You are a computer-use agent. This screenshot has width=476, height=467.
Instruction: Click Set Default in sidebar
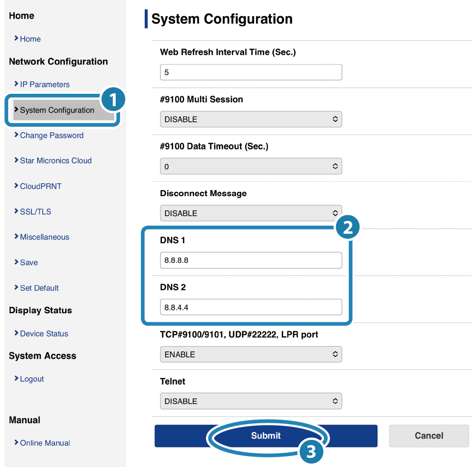coord(39,288)
